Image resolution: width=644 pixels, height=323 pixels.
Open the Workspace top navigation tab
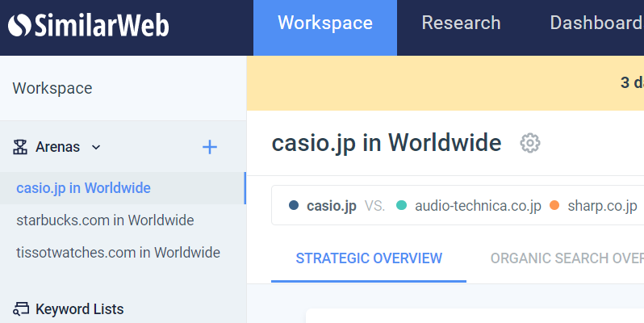(x=325, y=27)
